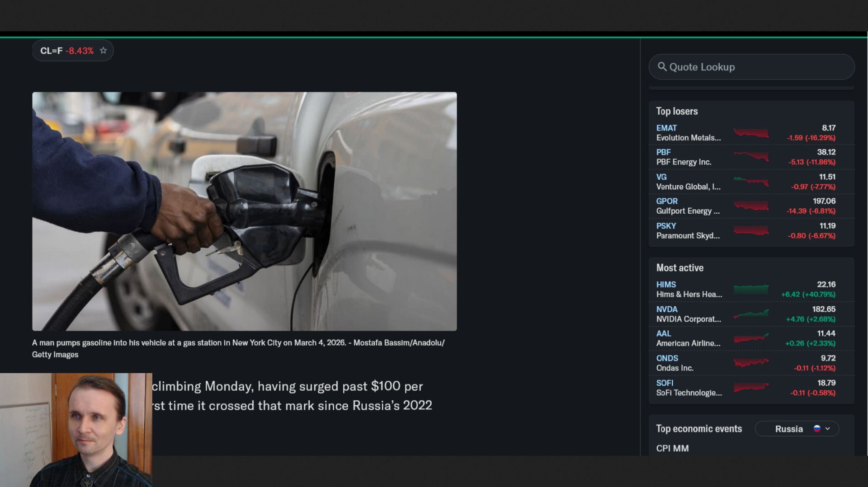
Task: Click VG change -0.97 (-7.77%)
Action: click(813, 187)
